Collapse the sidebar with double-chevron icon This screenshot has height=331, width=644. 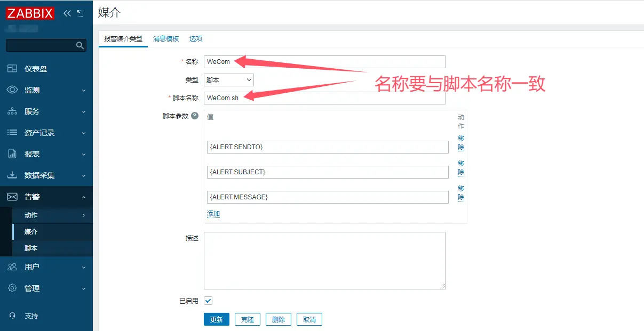[67, 13]
